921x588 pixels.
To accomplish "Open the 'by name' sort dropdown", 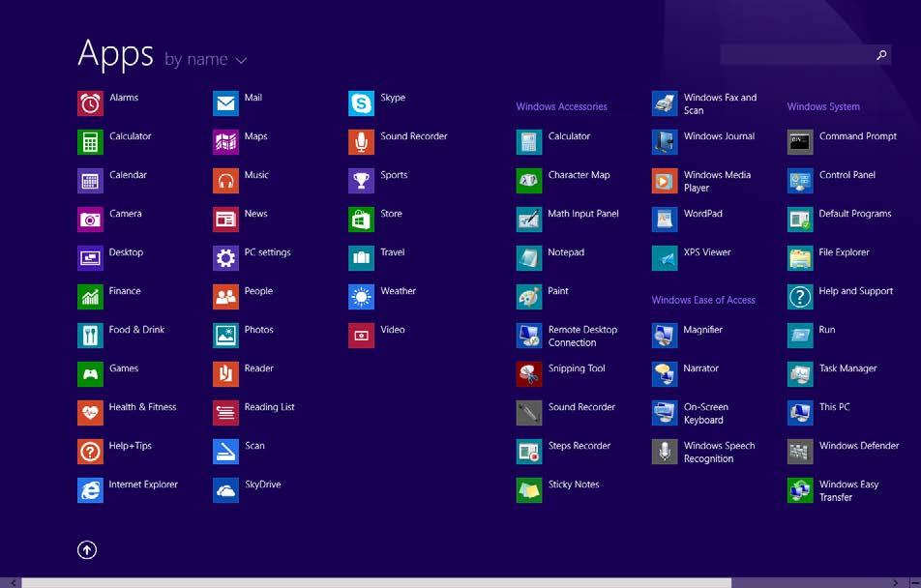I will [205, 59].
